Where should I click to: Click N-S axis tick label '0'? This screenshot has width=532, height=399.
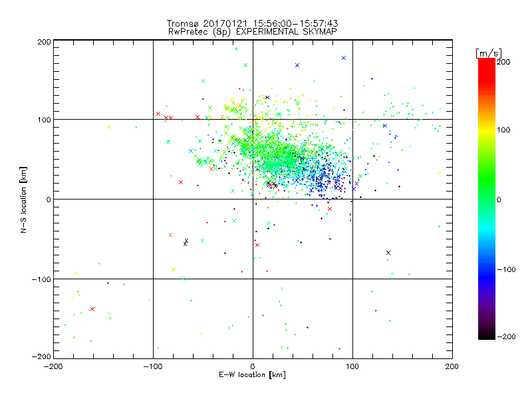click(x=49, y=199)
